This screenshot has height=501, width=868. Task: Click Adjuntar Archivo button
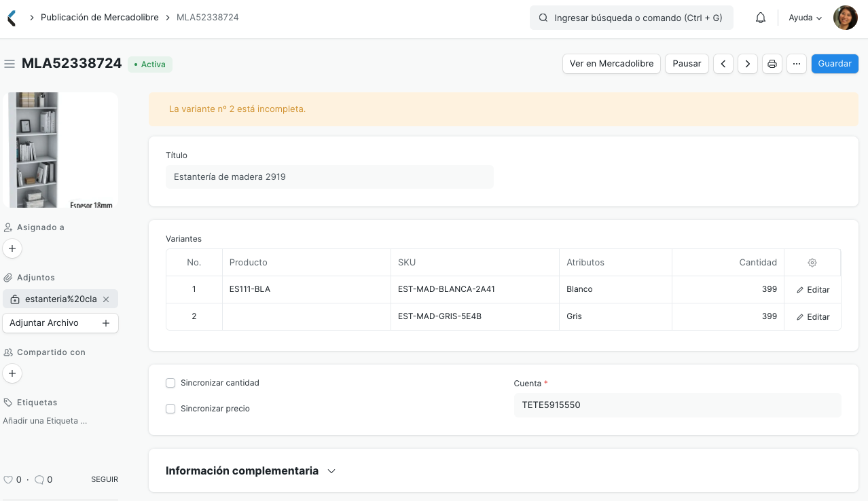(x=60, y=323)
